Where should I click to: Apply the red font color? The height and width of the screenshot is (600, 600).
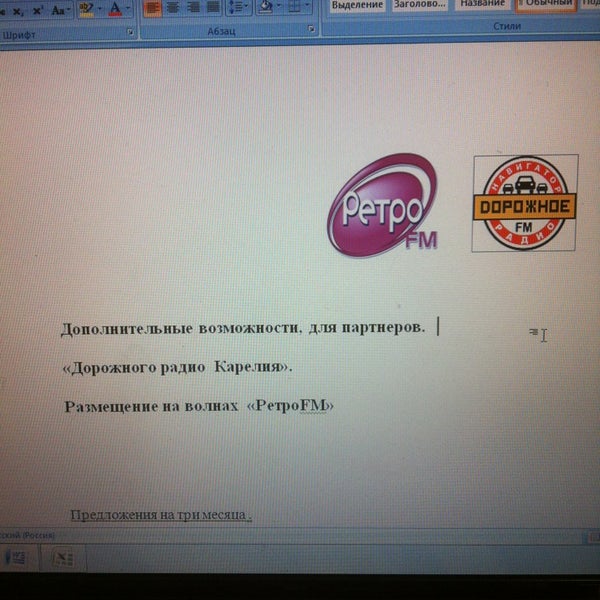pos(115,8)
